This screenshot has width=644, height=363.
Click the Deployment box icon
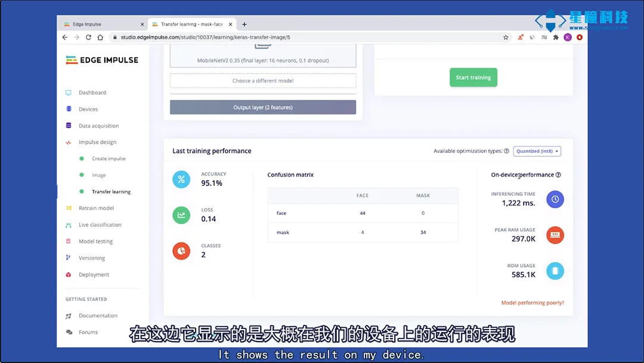[x=69, y=275]
